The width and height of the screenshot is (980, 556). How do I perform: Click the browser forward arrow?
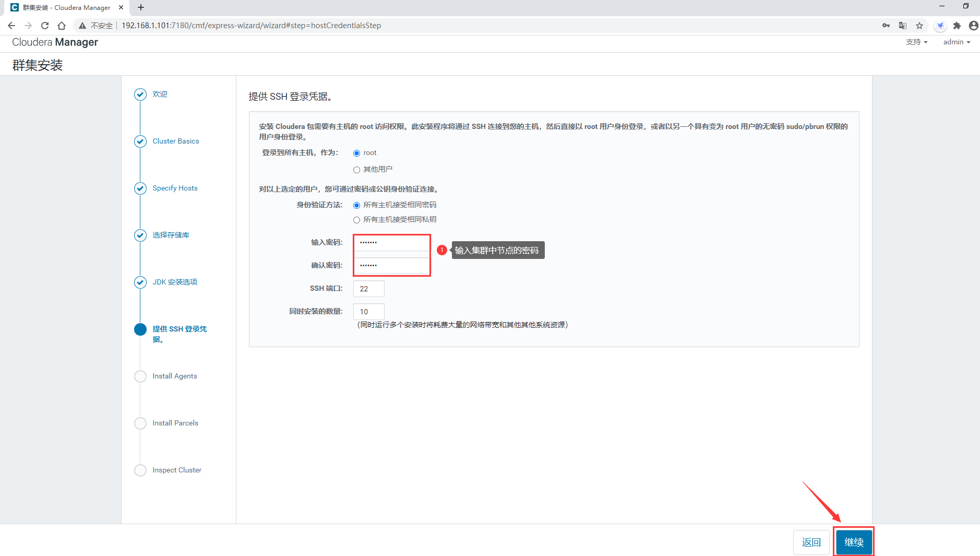28,26
